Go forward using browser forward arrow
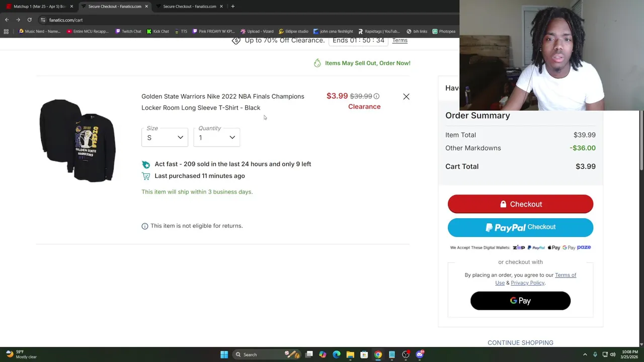The width and height of the screenshot is (644, 362). tap(18, 20)
